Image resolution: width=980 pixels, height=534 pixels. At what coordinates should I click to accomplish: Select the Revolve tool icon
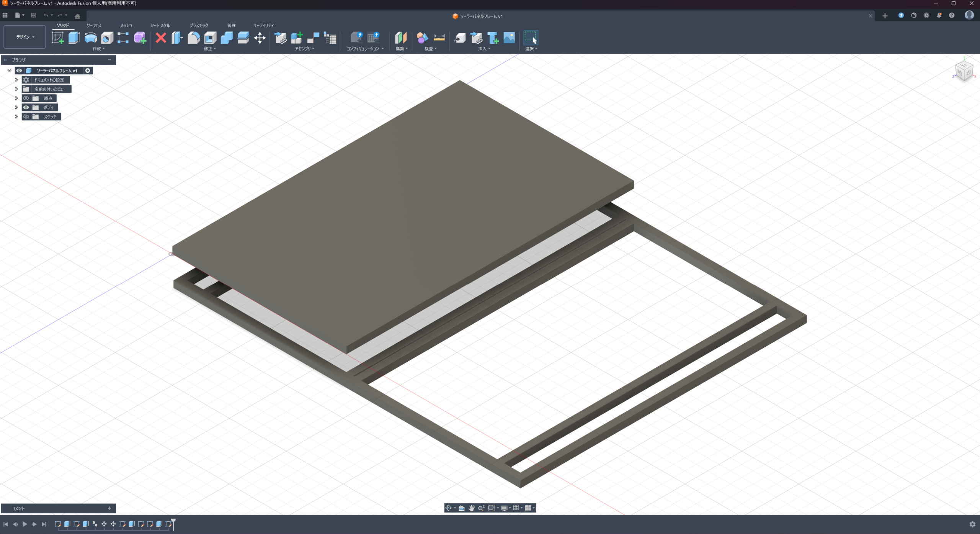point(91,38)
